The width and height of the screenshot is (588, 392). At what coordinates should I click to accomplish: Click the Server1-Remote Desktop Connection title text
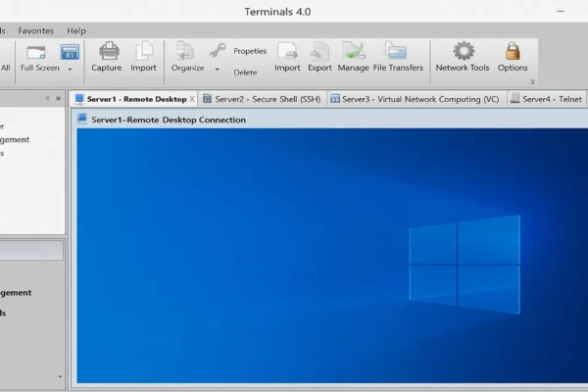pos(169,120)
